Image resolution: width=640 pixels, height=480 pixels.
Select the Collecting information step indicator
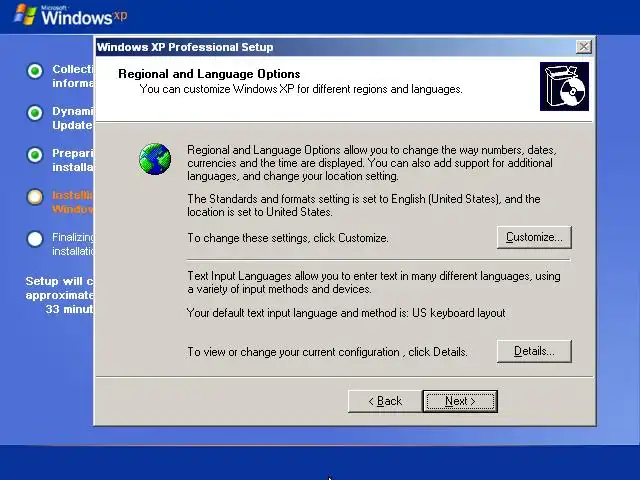(35, 71)
